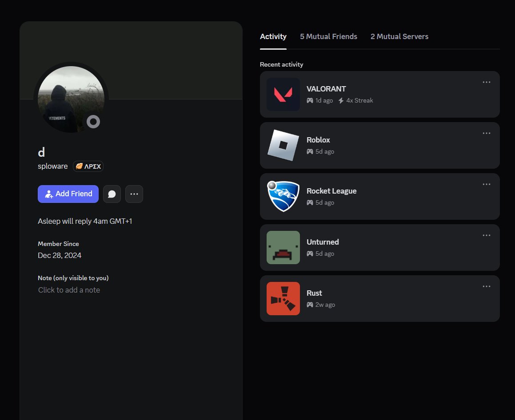
Task: Open the Rocket League game icon
Action: 283,196
